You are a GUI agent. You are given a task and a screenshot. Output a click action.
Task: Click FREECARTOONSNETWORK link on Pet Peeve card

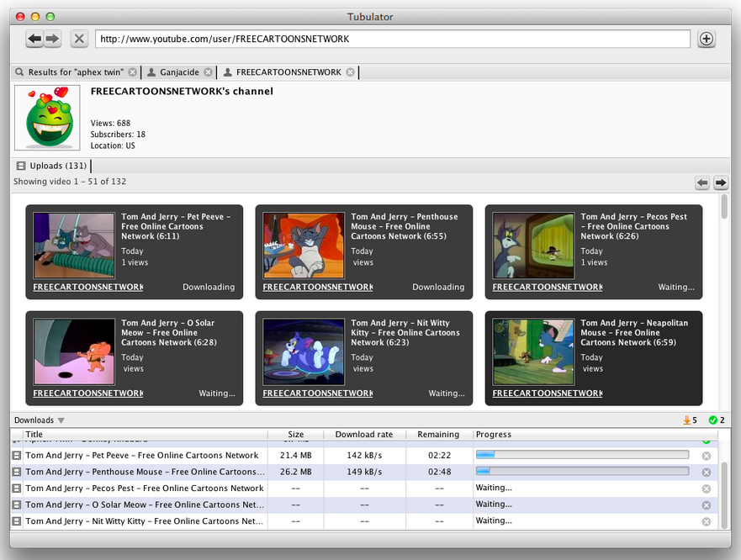88,287
